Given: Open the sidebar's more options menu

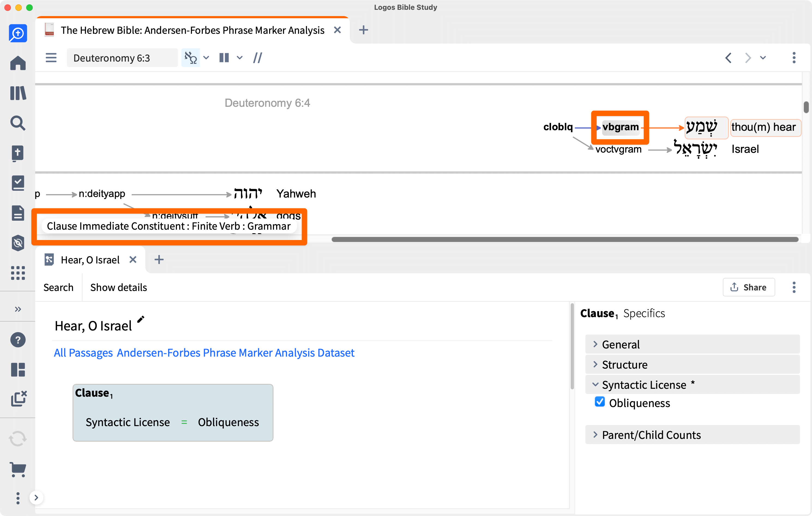Looking at the screenshot, I should [x=18, y=498].
